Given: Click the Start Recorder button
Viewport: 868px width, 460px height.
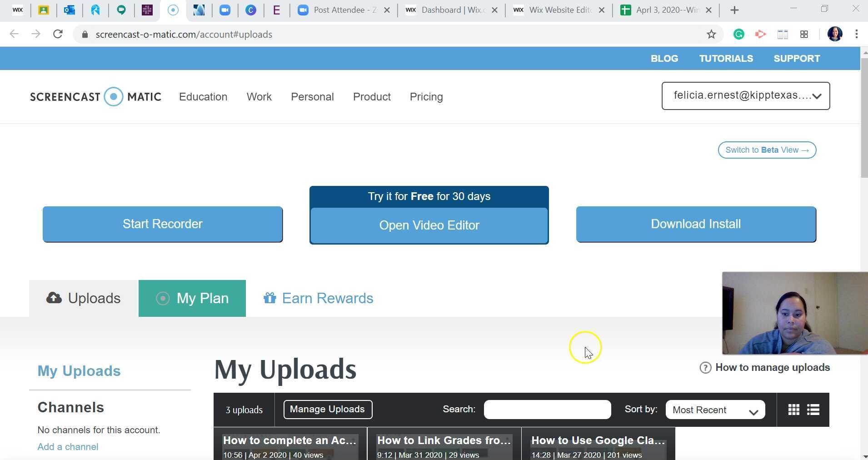Looking at the screenshot, I should click(162, 224).
